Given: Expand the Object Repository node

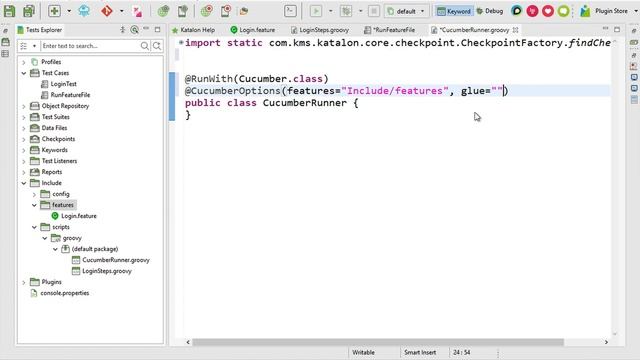Looking at the screenshot, I should pyautogui.click(x=24, y=106).
